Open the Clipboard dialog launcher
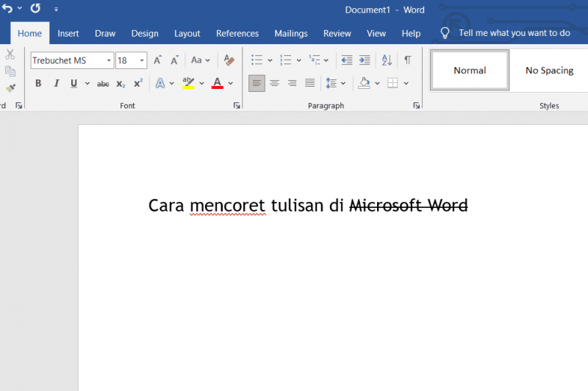The width and height of the screenshot is (588, 391). (x=19, y=106)
